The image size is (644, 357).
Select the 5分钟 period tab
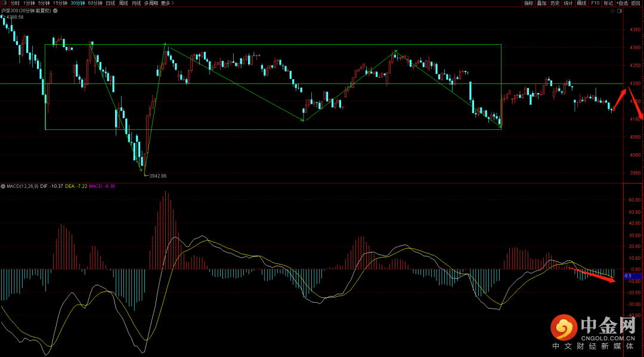44,3
